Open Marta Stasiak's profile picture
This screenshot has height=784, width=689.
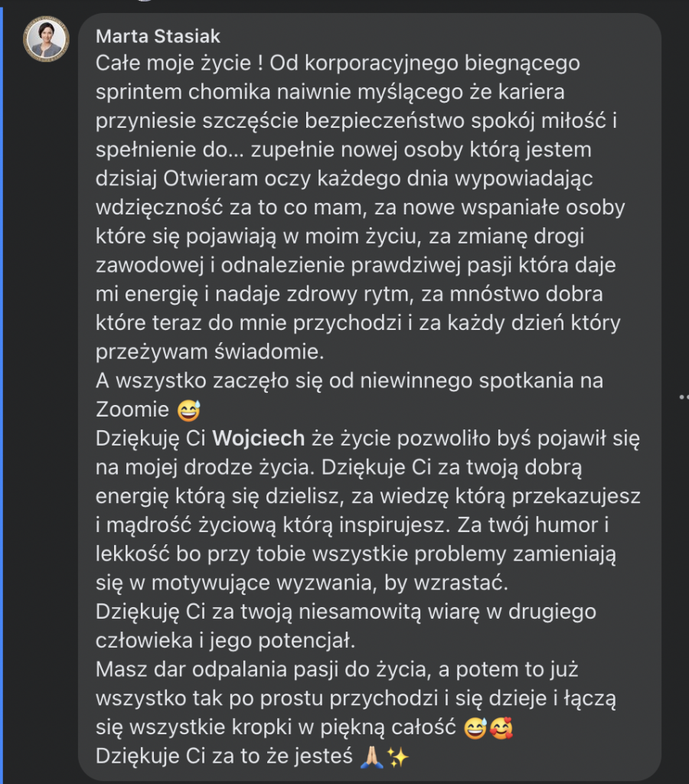pos(46,39)
